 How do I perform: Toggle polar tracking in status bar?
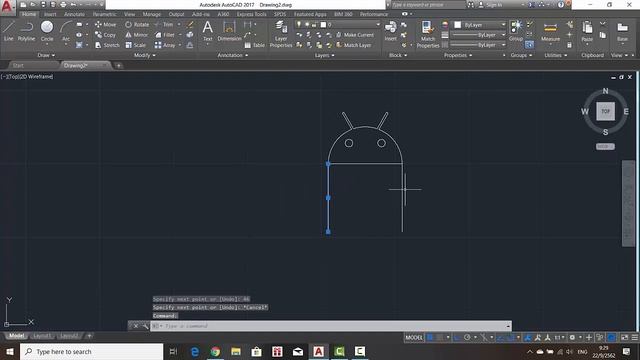click(x=467, y=338)
